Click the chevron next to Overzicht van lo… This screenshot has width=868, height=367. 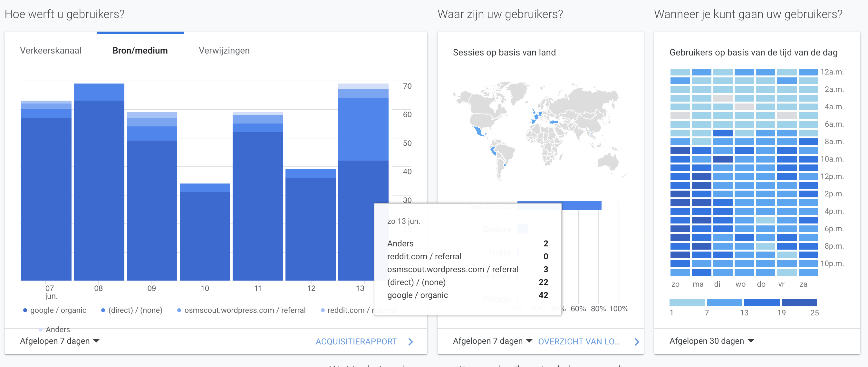point(637,342)
